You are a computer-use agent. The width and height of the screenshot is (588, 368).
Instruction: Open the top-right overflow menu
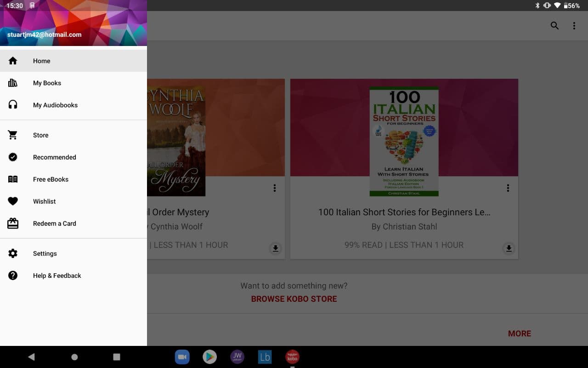pyautogui.click(x=574, y=26)
